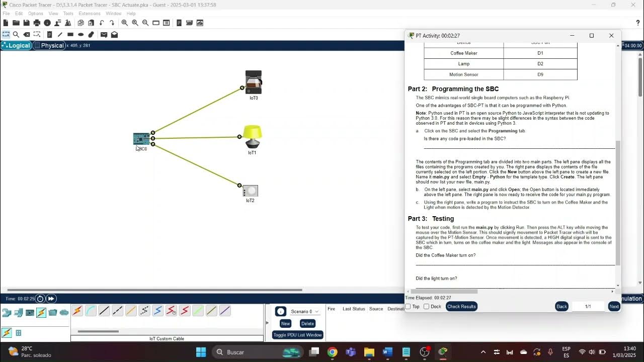
Task: Redo action via toolbar arrow icon
Action: point(112,23)
